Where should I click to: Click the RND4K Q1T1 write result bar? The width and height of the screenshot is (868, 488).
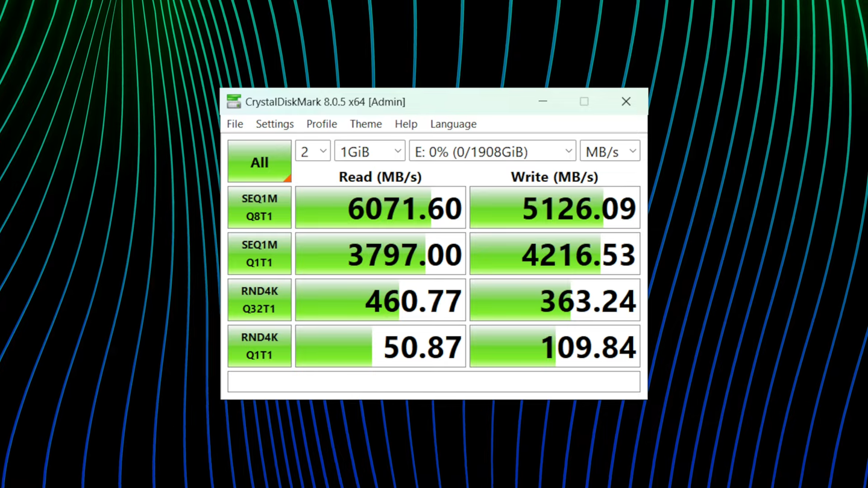click(x=553, y=346)
